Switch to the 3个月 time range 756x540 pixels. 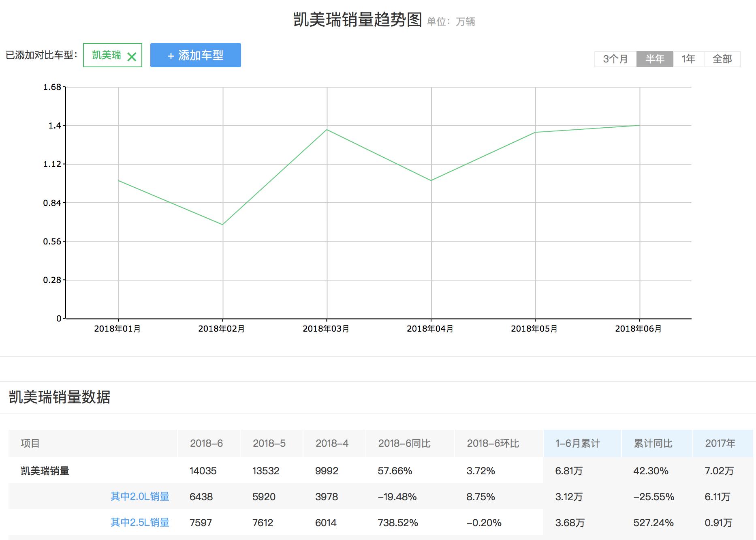(x=615, y=59)
